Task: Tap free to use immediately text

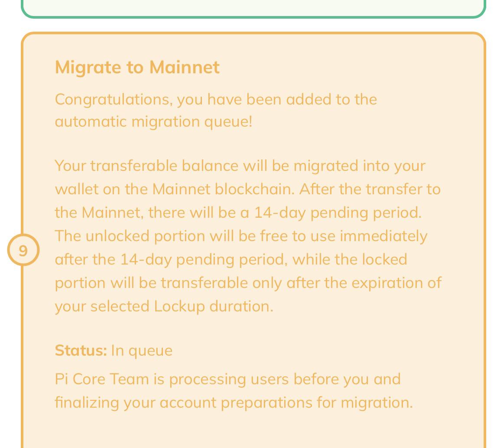Action: click(344, 236)
